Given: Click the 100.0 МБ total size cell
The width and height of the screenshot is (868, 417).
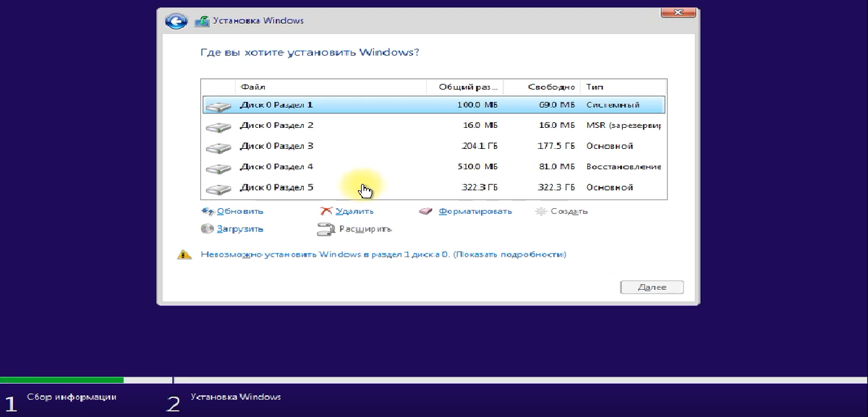Looking at the screenshot, I should point(478,106).
